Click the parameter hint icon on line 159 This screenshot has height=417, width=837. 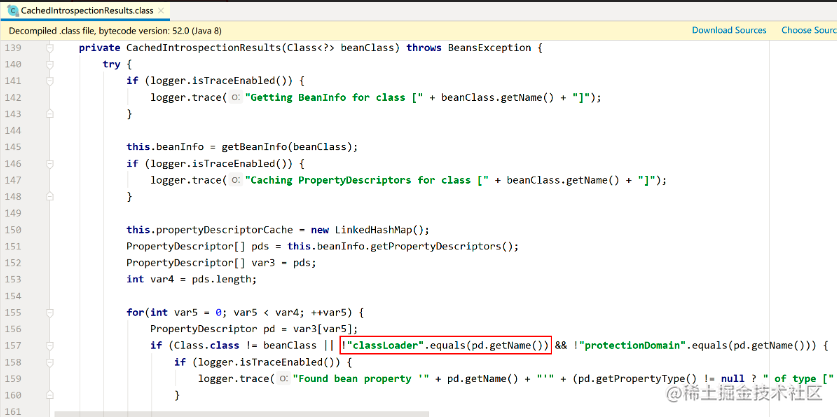click(284, 379)
